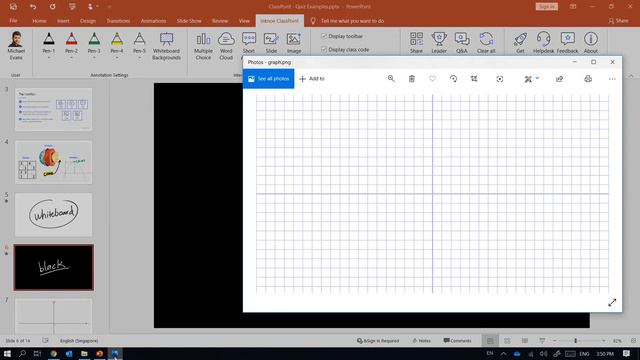Open ClassPoint About info

[590, 43]
